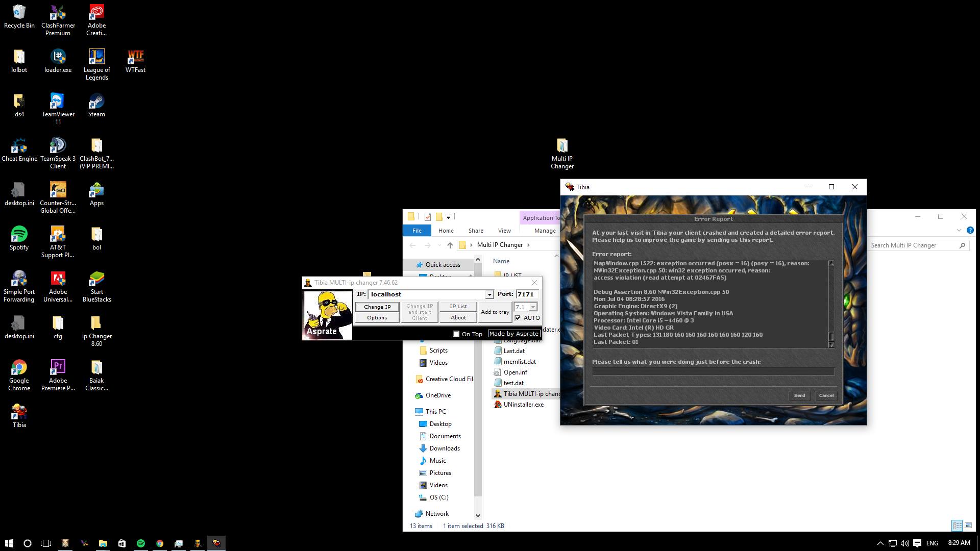This screenshot has height=551, width=980.
Task: Click the Name column header
Action: point(501,261)
